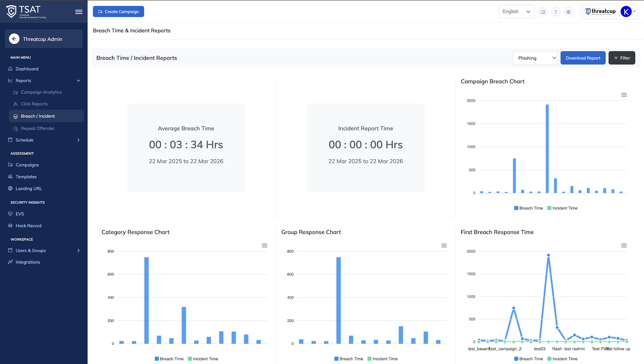Open the settings gear icon in header
Image resolution: width=644 pixels, height=364 pixels.
pyautogui.click(x=568, y=12)
